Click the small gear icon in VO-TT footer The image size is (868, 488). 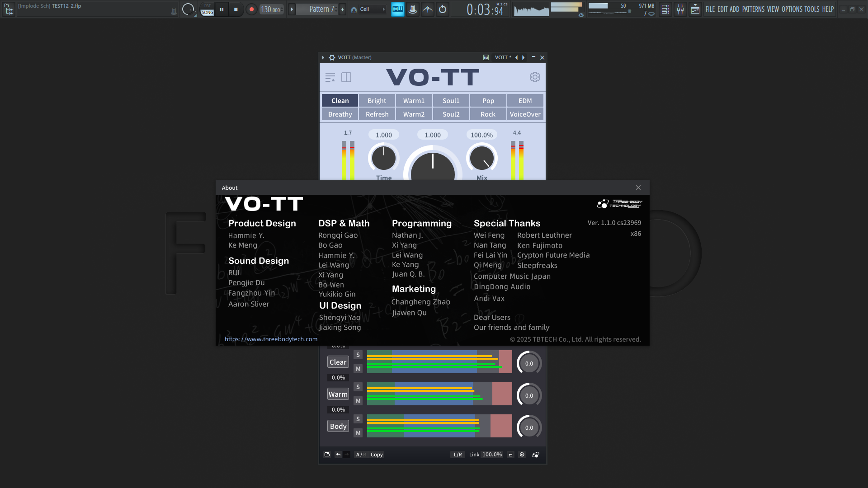pos(522,455)
